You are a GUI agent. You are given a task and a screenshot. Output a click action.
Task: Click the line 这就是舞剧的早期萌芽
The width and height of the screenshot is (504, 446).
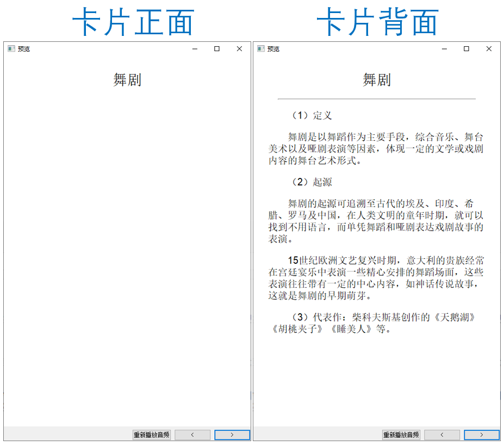320,296
